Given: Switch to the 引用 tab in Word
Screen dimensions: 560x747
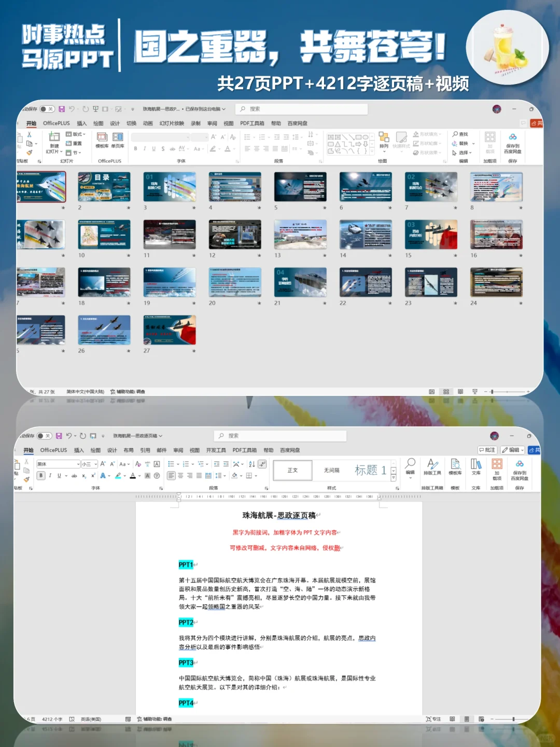Looking at the screenshot, I should point(145,450).
